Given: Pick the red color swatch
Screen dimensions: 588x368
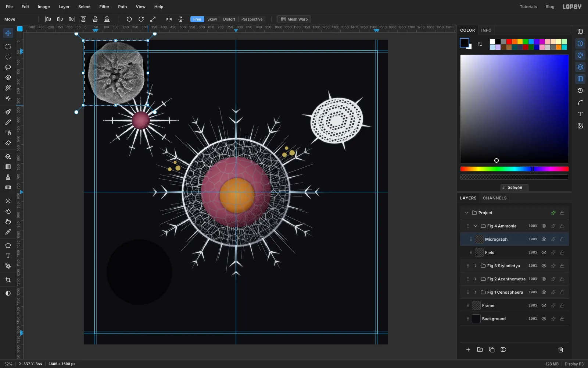Looking at the screenshot, I should (509, 42).
